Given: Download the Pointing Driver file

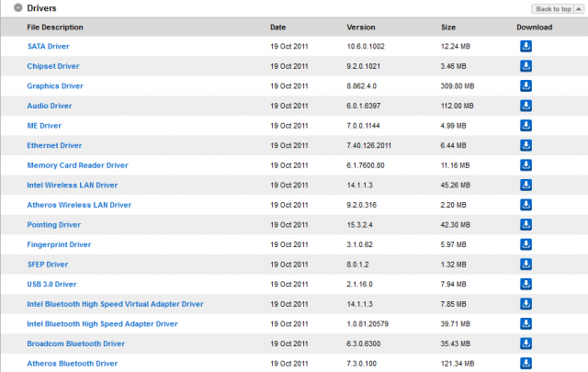Looking at the screenshot, I should pos(526,225).
